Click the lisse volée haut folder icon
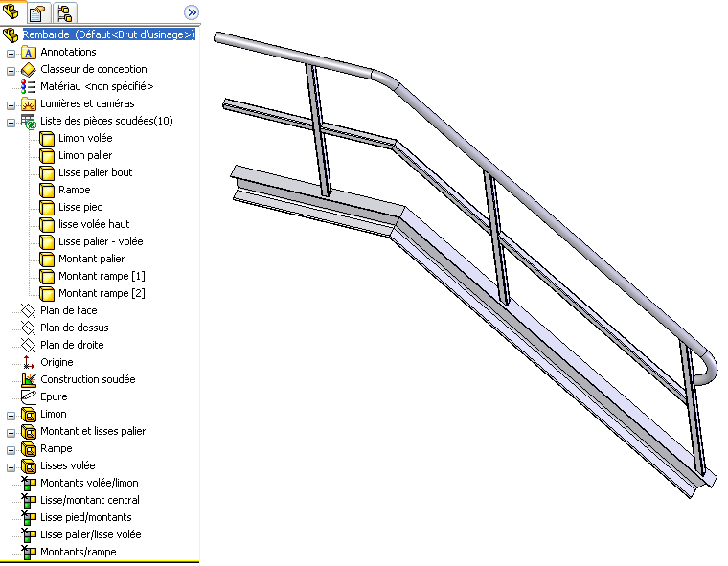728x566 pixels. click(x=46, y=224)
